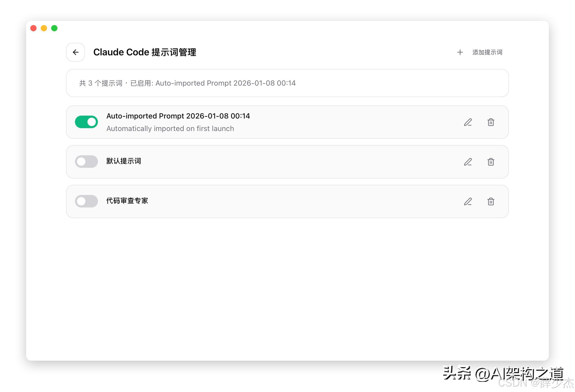Close the window with red button
This screenshot has height=392, width=575.
[x=33, y=28]
